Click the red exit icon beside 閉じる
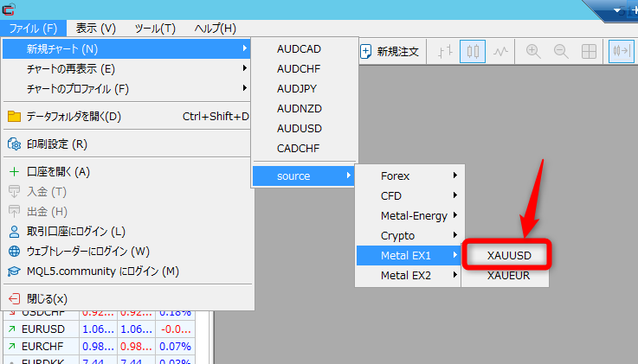The height and width of the screenshot is (364, 638). (x=14, y=299)
